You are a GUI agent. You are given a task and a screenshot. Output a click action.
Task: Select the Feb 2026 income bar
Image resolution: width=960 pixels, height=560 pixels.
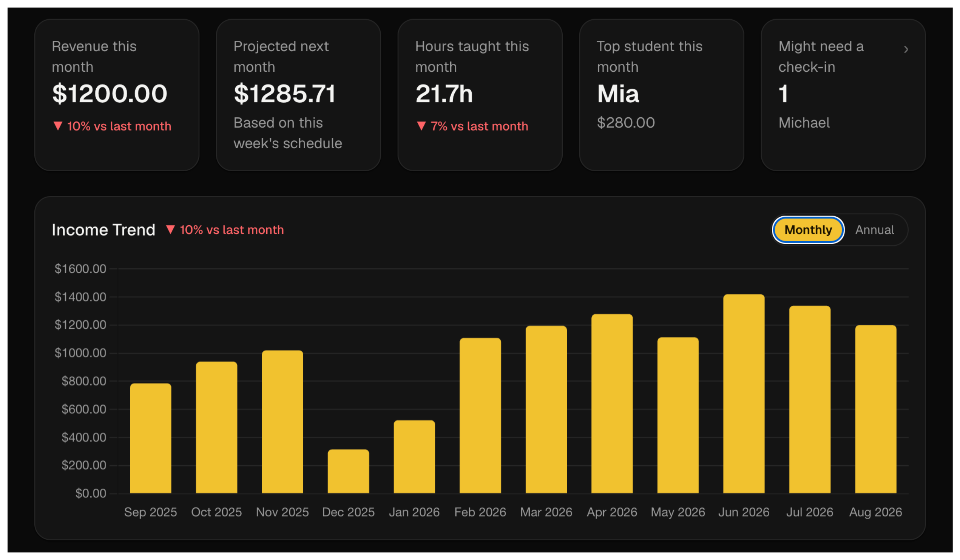pyautogui.click(x=480, y=415)
